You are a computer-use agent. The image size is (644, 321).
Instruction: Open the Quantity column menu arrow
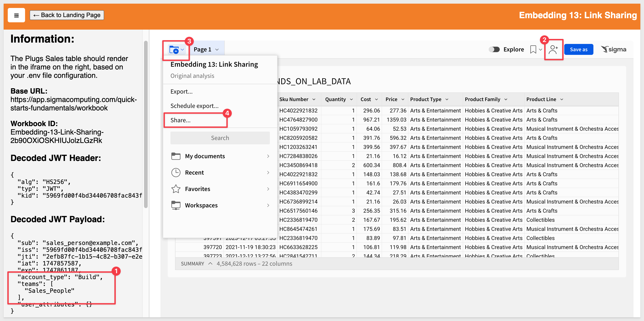point(351,99)
